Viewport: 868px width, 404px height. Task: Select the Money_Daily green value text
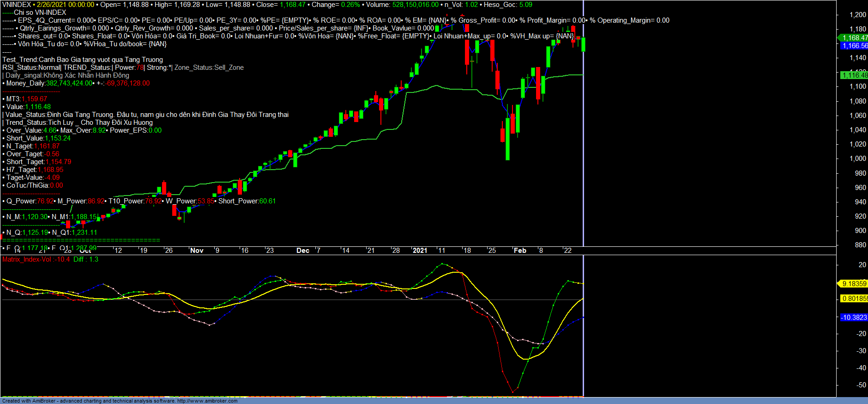[69, 83]
